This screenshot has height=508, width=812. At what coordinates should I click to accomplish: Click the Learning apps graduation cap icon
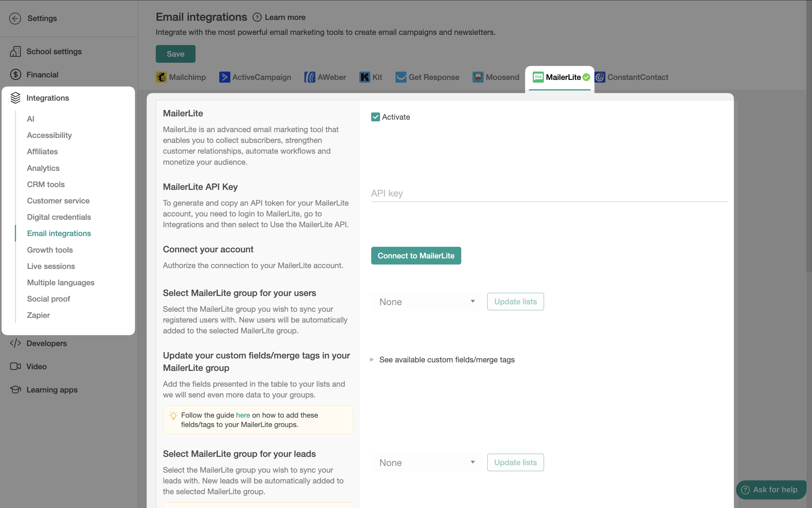15,389
